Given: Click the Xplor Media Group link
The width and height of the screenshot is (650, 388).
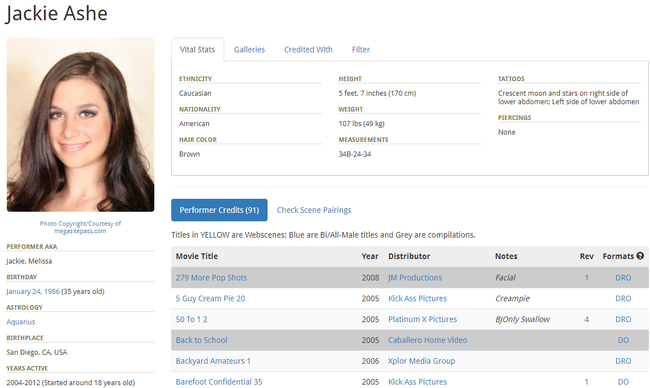Looking at the screenshot, I should [421, 361].
